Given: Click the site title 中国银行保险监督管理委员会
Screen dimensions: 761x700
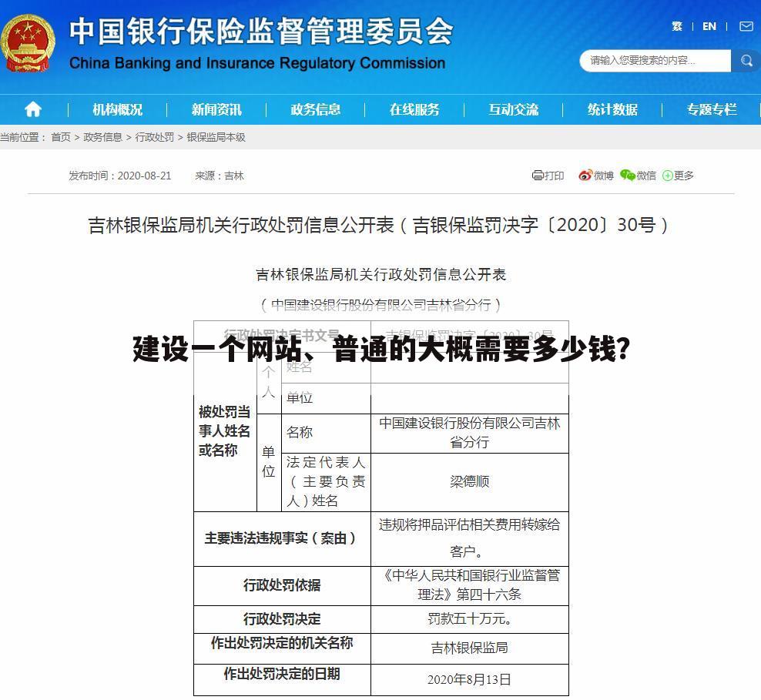Looking at the screenshot, I should click(x=261, y=32).
